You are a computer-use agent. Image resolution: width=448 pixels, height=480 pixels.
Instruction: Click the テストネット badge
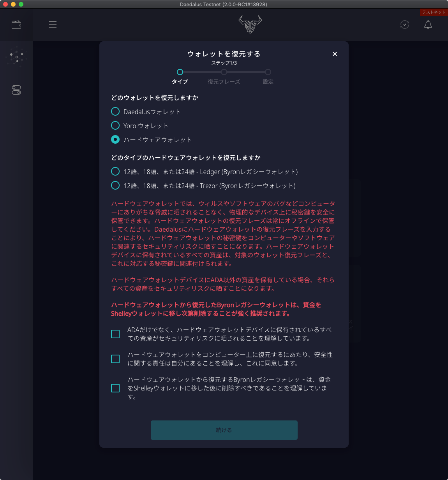coord(434,12)
